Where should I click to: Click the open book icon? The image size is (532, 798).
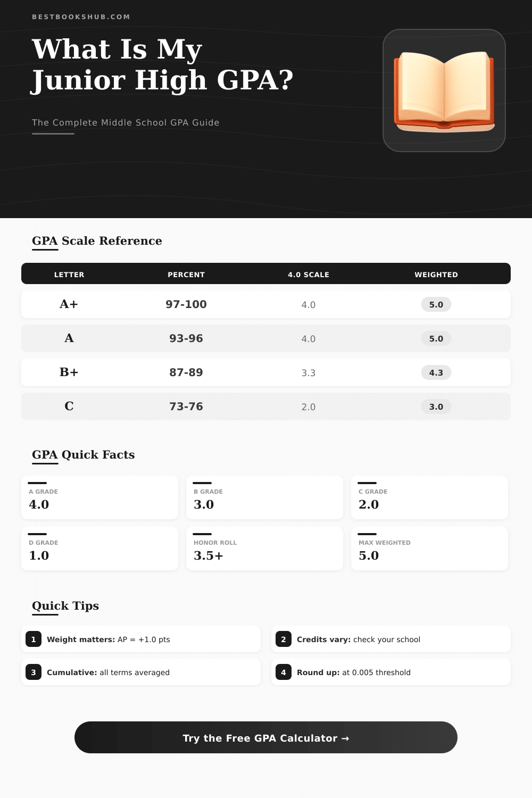pos(444,90)
